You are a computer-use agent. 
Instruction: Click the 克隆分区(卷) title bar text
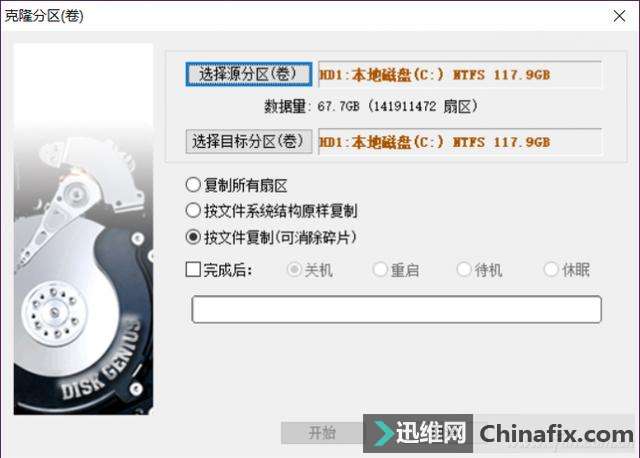tap(44, 16)
